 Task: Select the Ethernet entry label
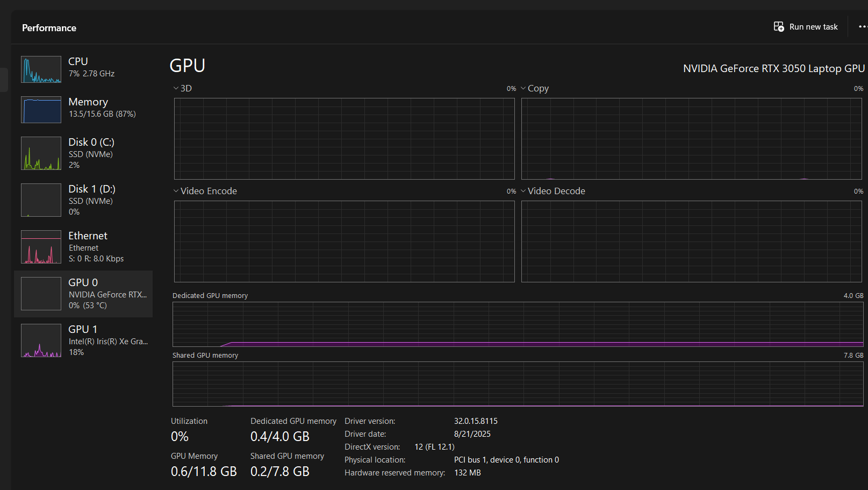click(x=88, y=236)
